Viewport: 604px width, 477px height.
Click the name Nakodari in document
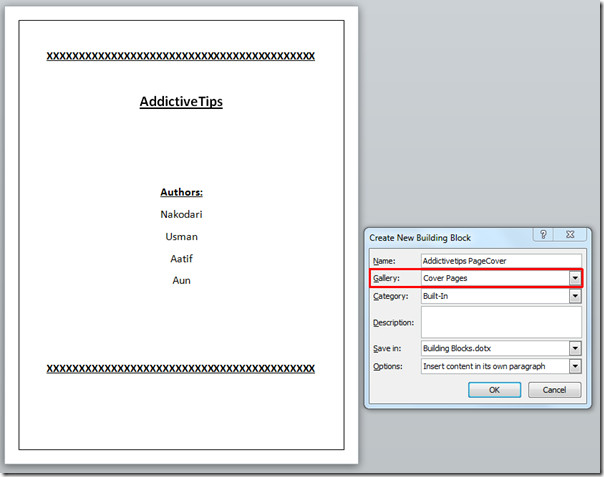(x=181, y=214)
